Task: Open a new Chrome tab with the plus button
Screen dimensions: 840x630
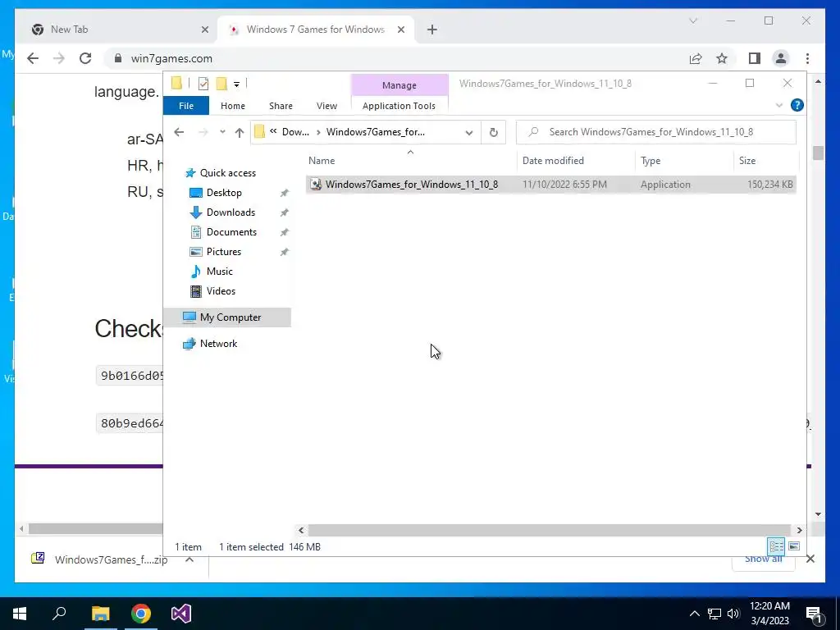Action: point(432,30)
